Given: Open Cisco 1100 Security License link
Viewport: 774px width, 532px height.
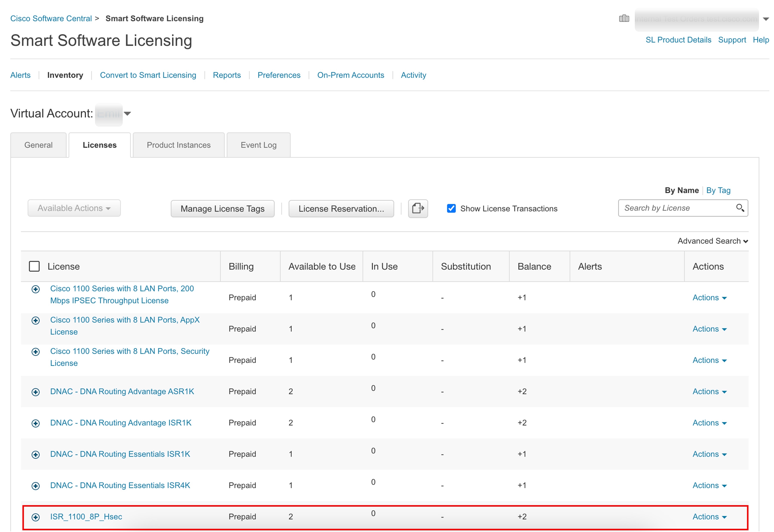Looking at the screenshot, I should coord(130,357).
